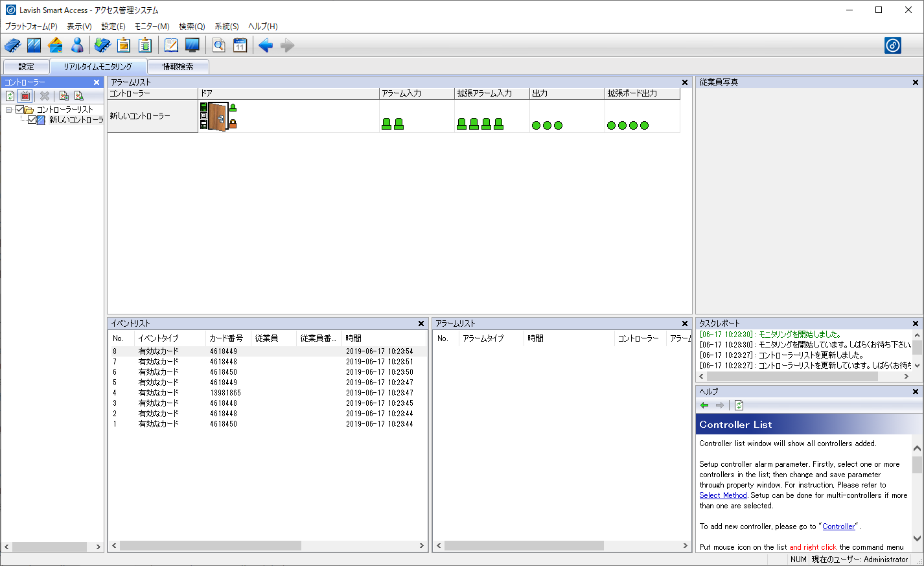Follow the Controller link in help text
924x566 pixels.
coord(838,526)
